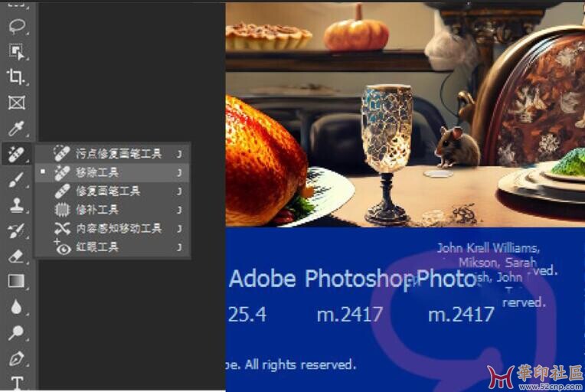Select the Lasso tool
The width and height of the screenshot is (585, 392).
click(x=17, y=26)
